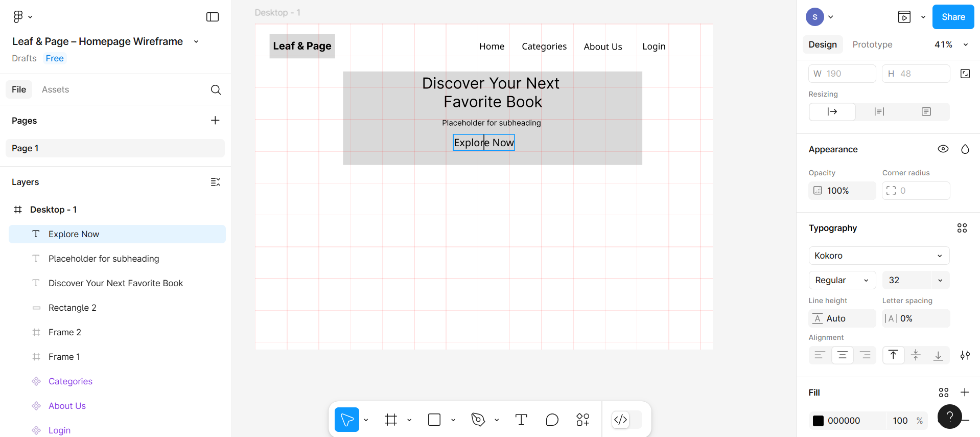Align text to middle vertically
Screen dimensions: 980x437
(x=916, y=355)
